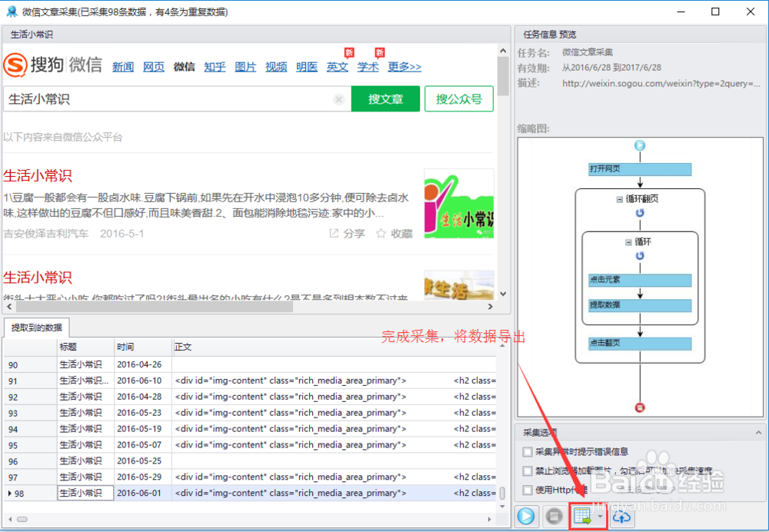Select the 提取数据 step in the flowchart
Image resolution: width=769 pixels, height=532 pixels.
[x=640, y=305]
